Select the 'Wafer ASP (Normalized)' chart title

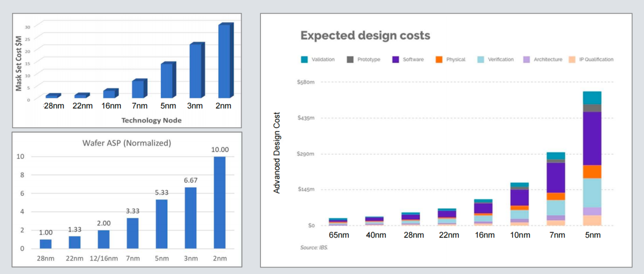click(127, 143)
